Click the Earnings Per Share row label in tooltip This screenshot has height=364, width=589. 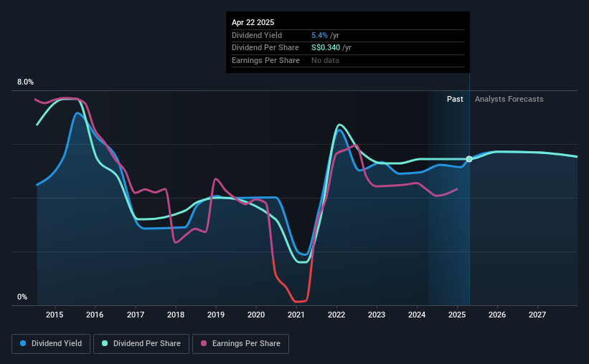(265, 60)
